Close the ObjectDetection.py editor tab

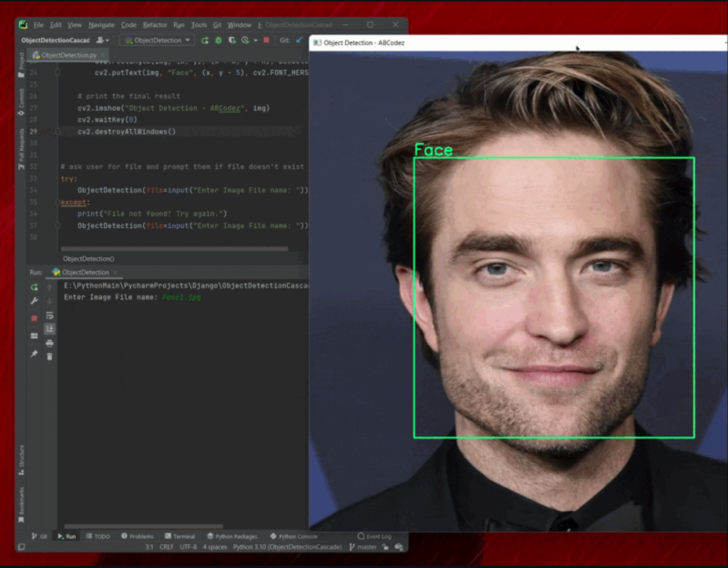103,55
